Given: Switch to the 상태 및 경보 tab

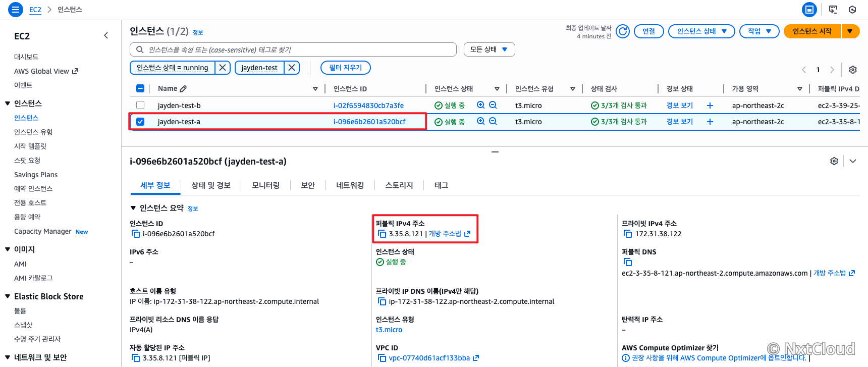Looking at the screenshot, I should tap(211, 185).
